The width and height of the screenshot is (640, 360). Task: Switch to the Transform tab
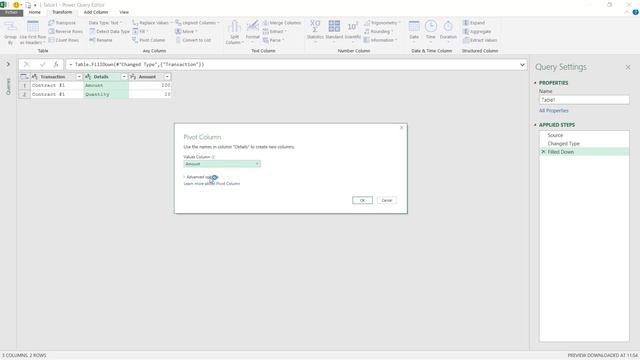click(x=62, y=12)
